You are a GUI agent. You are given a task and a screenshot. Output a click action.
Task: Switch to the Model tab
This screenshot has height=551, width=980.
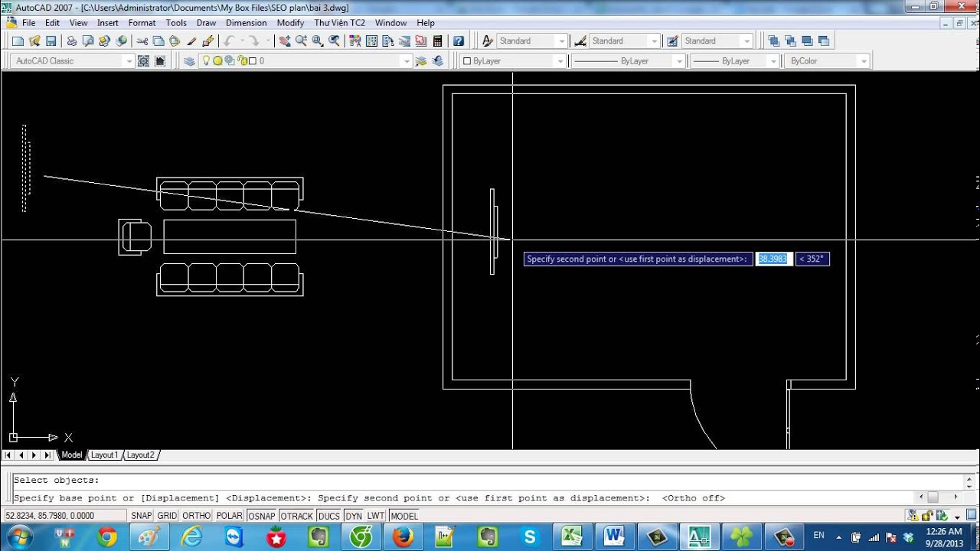(71, 455)
